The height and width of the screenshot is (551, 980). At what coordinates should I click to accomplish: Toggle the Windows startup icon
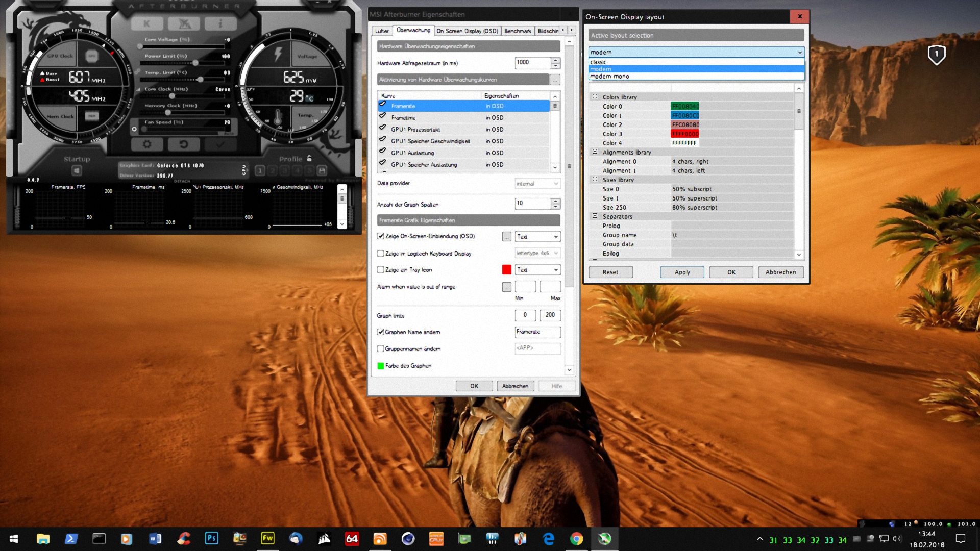click(x=77, y=170)
